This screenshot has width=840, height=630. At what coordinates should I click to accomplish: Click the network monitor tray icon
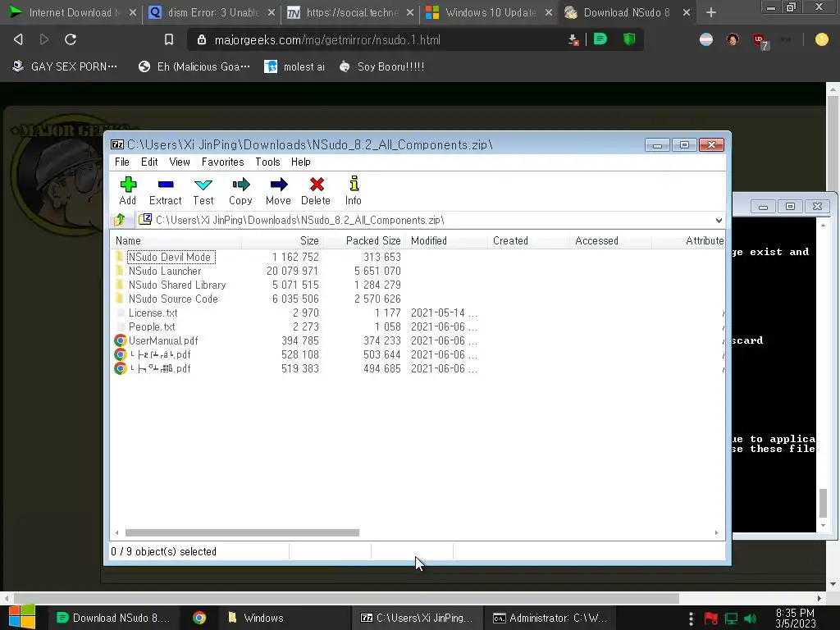click(x=731, y=619)
